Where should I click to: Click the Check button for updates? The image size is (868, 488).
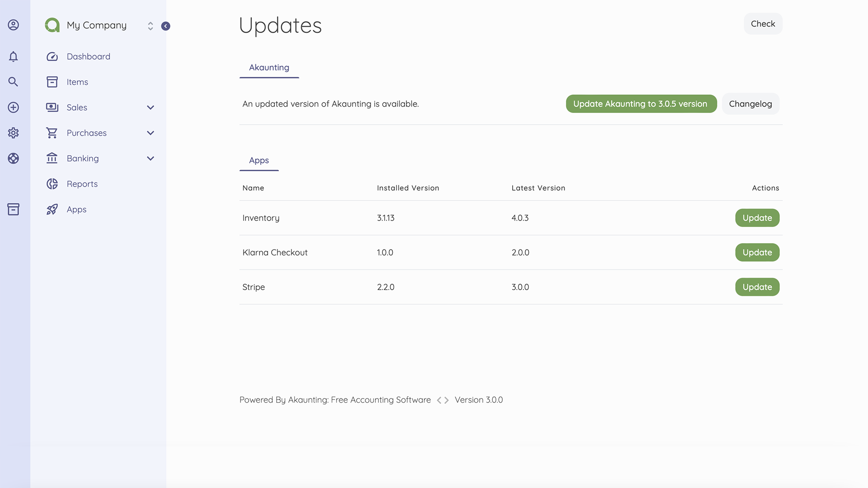(763, 23)
